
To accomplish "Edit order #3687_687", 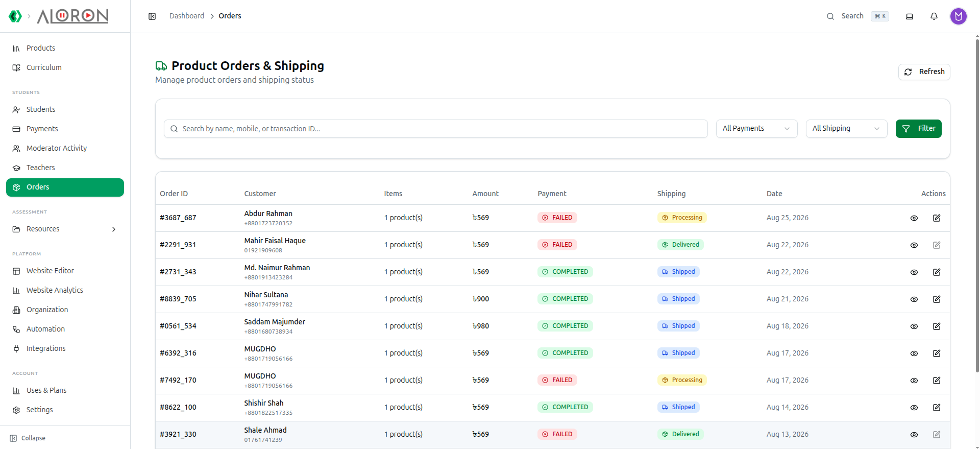I will coord(937,218).
